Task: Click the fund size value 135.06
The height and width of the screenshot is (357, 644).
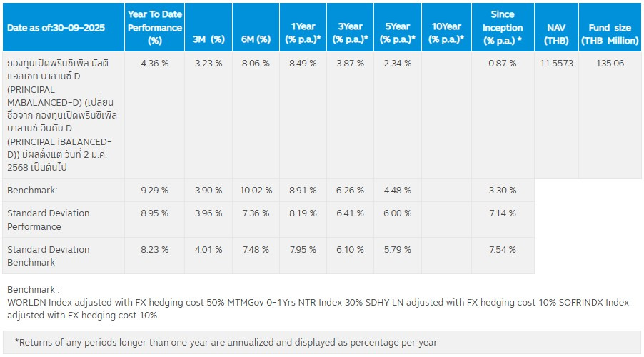Action: tap(609, 63)
